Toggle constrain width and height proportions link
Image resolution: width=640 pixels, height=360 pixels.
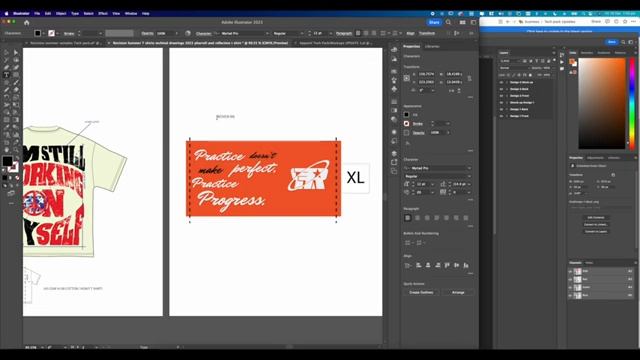[x=469, y=78]
